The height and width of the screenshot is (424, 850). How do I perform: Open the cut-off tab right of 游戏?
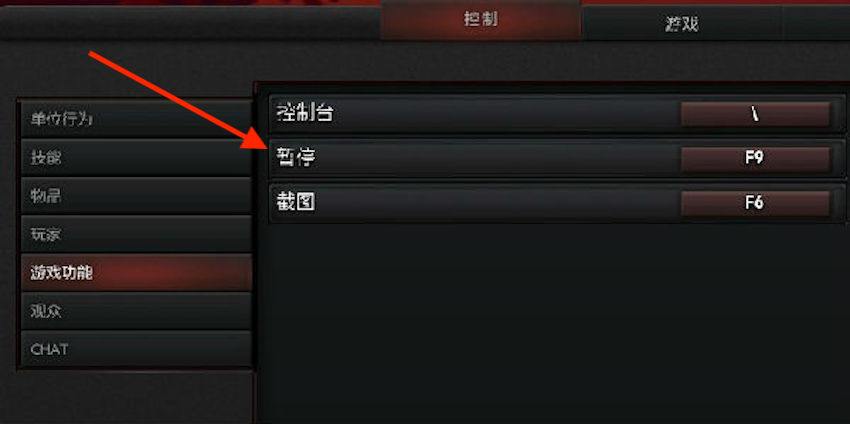coord(816,23)
